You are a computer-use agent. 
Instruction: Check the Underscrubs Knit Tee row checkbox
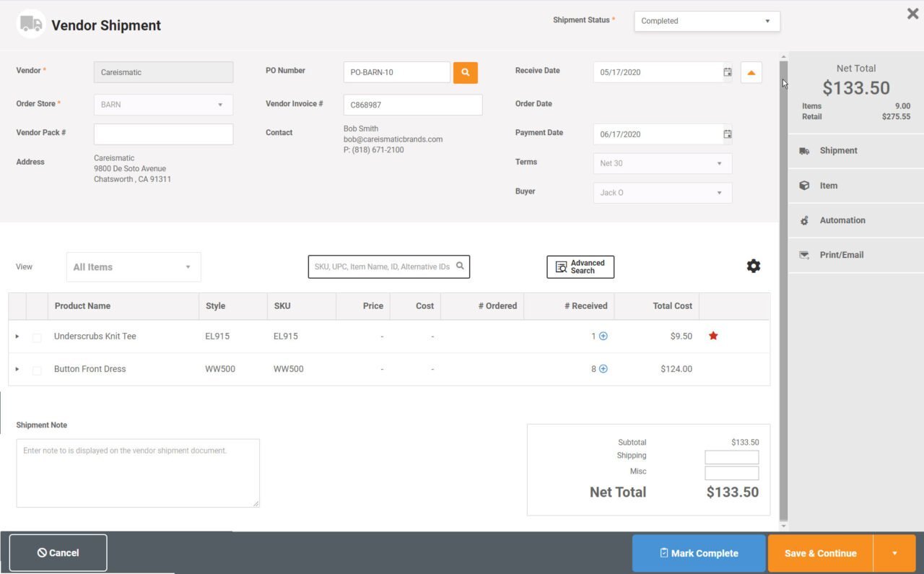point(37,336)
